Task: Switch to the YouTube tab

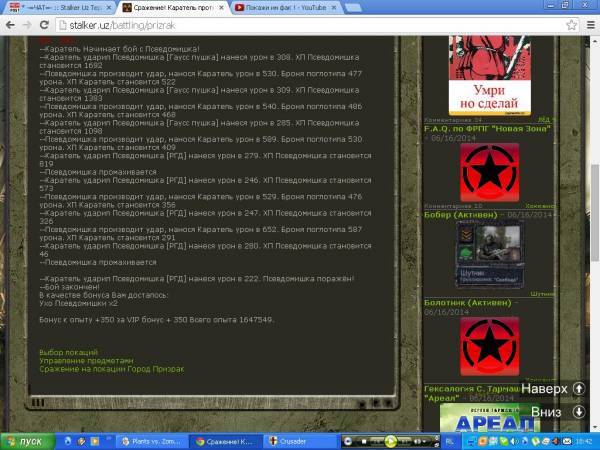Action: (285, 7)
